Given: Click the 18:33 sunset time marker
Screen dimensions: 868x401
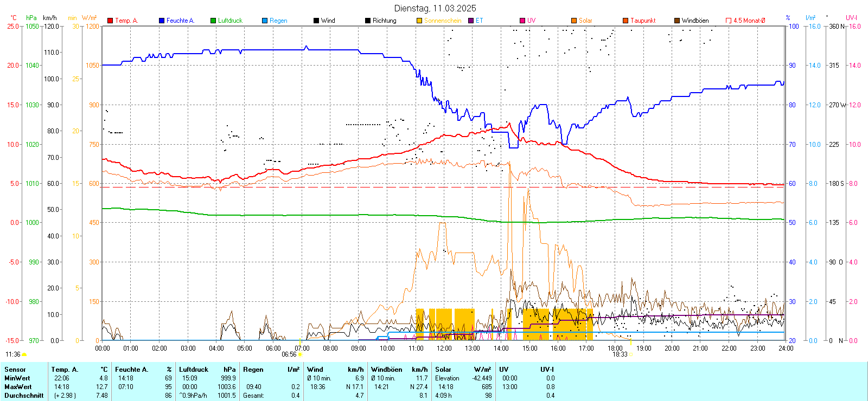Looking at the screenshot, I should (620, 354).
